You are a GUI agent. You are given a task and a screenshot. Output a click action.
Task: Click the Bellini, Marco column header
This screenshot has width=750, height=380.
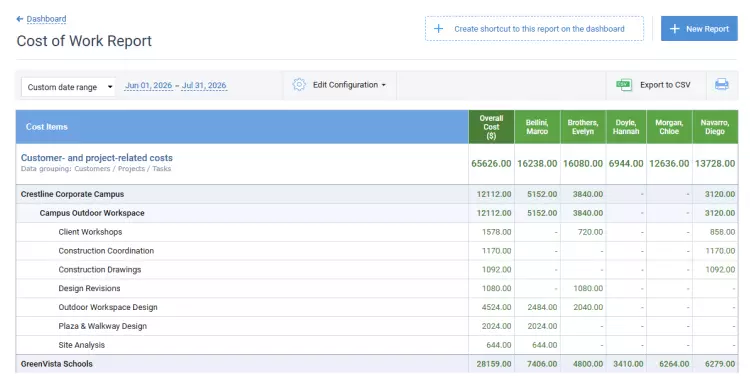pyautogui.click(x=537, y=127)
